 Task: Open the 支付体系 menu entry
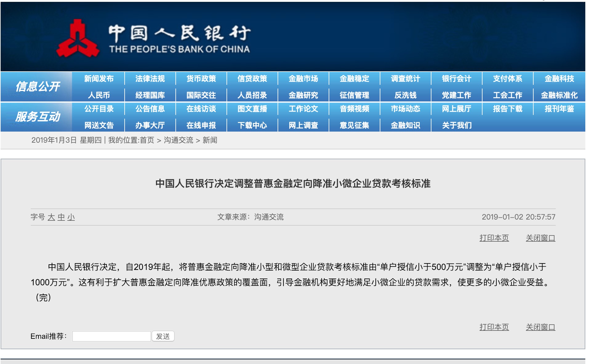[507, 79]
